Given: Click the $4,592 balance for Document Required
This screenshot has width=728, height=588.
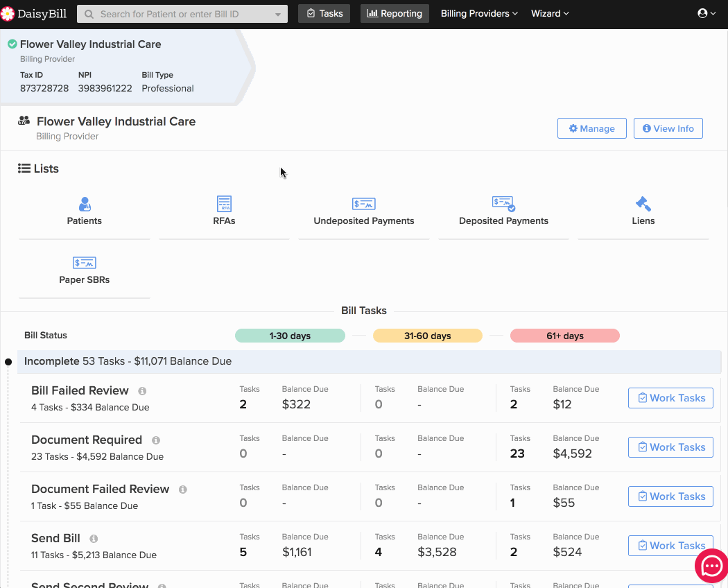Looking at the screenshot, I should point(573,453).
